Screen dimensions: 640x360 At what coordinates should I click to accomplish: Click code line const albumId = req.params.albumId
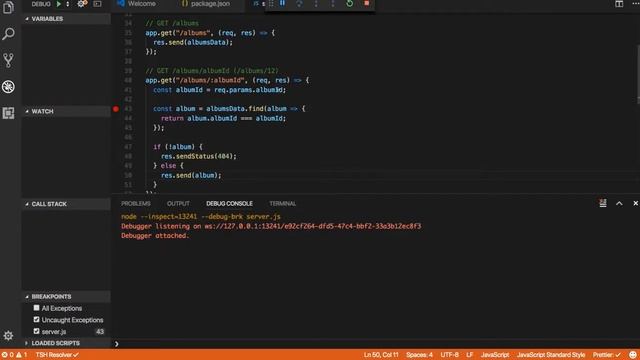[220, 90]
